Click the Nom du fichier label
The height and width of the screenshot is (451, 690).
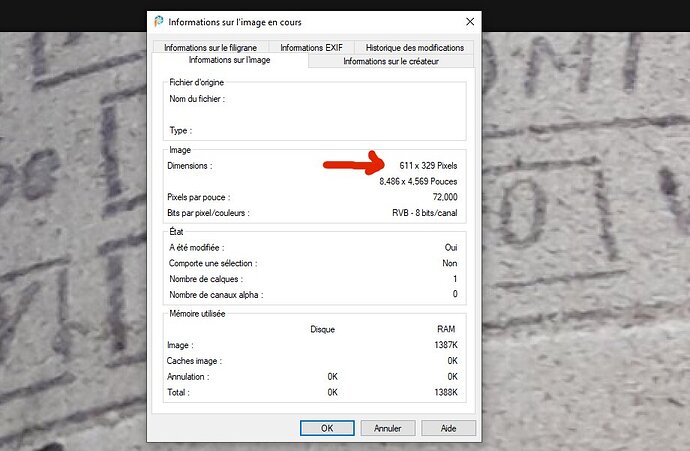click(197, 99)
